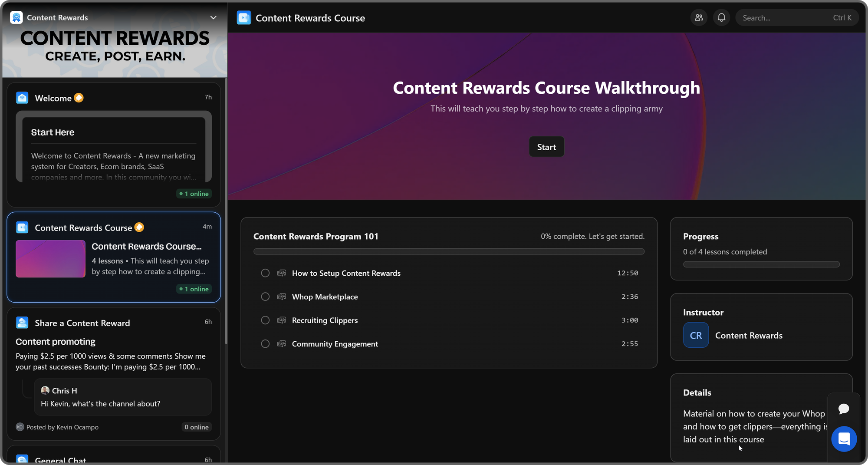The width and height of the screenshot is (868, 465).
Task: Click the lesson icon for Recruiting Clippers
Action: [281, 320]
